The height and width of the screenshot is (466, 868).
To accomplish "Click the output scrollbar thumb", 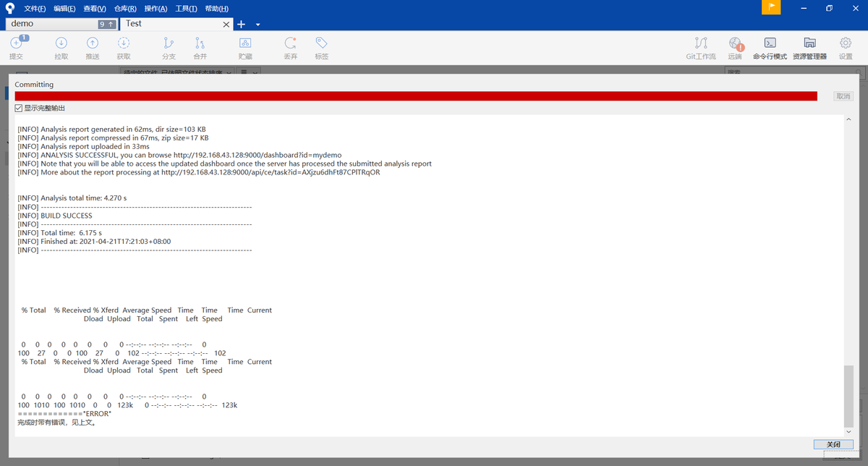I will (848, 396).
